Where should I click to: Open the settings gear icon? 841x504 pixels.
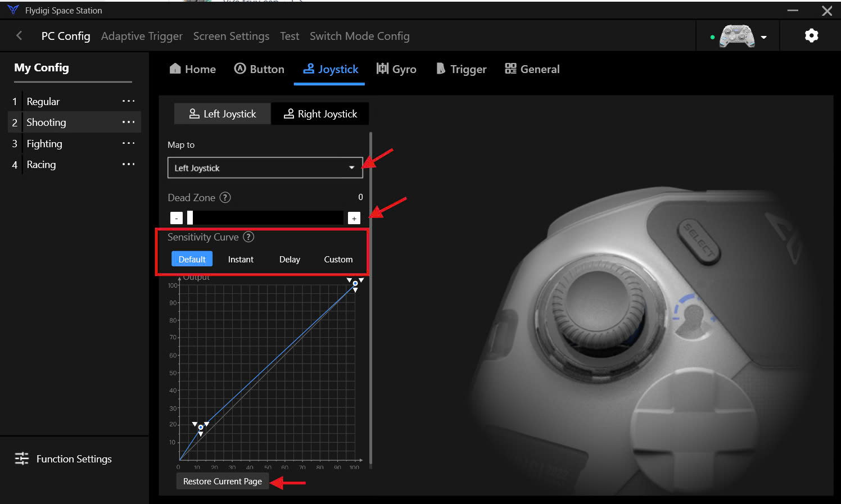pos(811,36)
